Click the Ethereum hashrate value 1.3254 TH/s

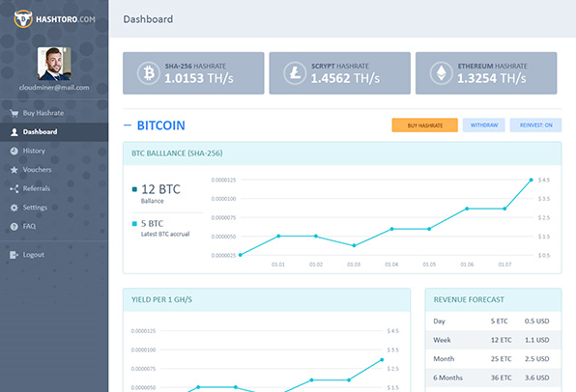point(492,78)
